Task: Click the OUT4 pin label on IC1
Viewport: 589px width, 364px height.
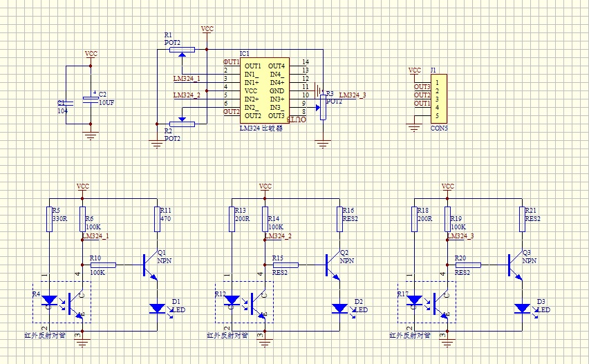Action: (x=276, y=66)
